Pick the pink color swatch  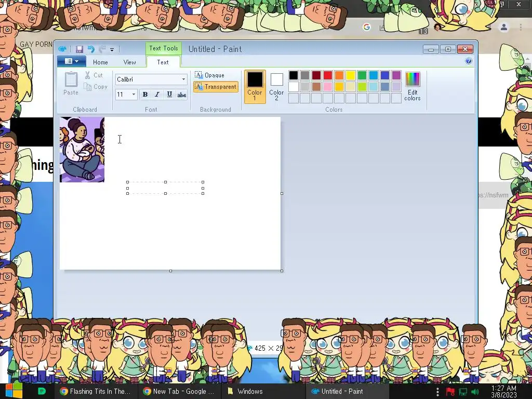[x=328, y=87]
